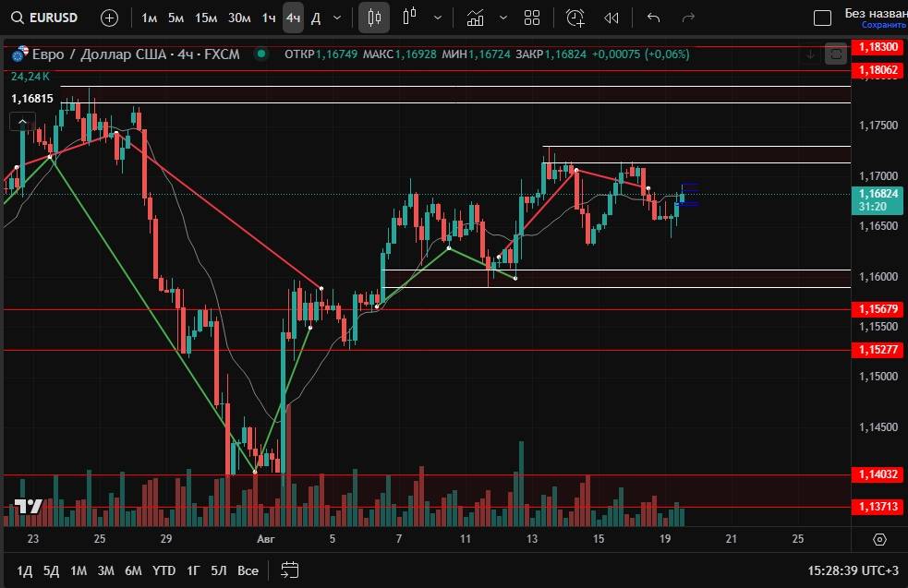Image resolution: width=908 pixels, height=588 pixels.
Task: Add a symbol to compare using the plus icon
Action: (109, 18)
